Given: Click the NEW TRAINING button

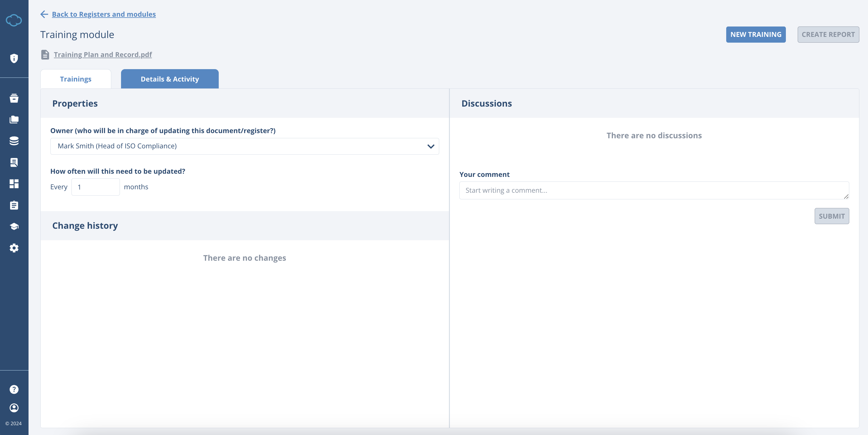Looking at the screenshot, I should 755,34.
